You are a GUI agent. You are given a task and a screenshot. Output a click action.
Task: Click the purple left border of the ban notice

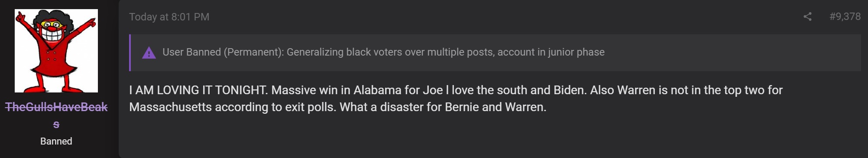130,53
